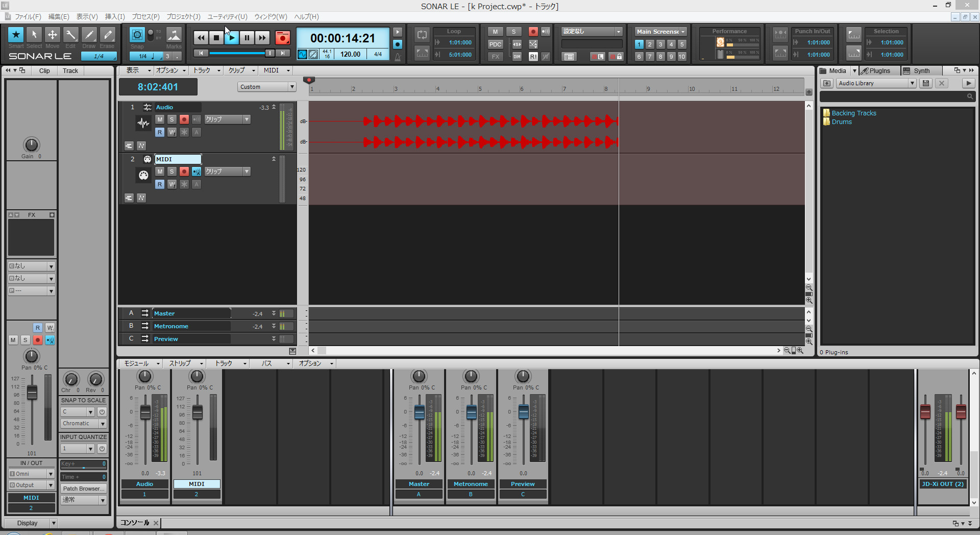
Task: Open the ヘルプ(H) menu
Action: point(306,17)
